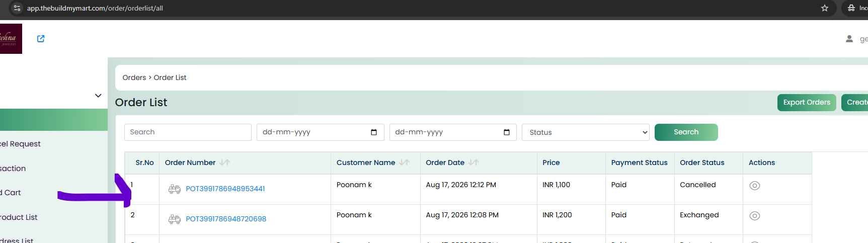Click delivery truck icon for order POT3991786948953441

(175, 189)
